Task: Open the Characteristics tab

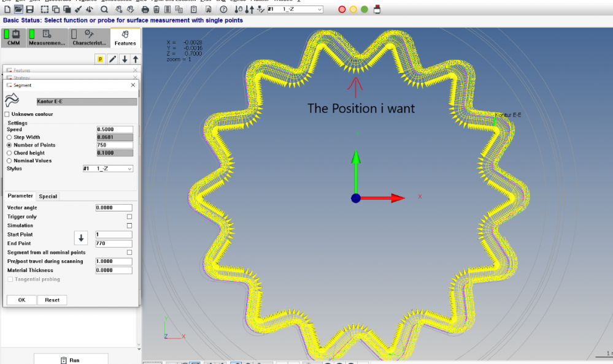Action: click(90, 38)
